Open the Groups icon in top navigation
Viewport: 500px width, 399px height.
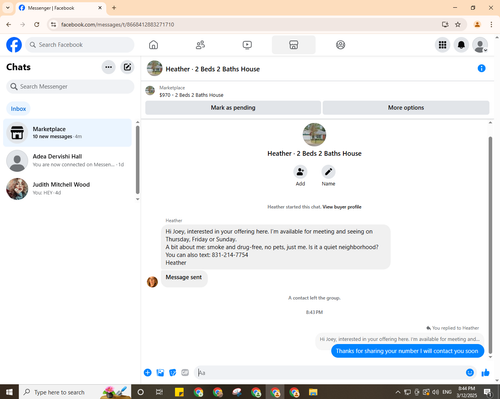(x=340, y=45)
